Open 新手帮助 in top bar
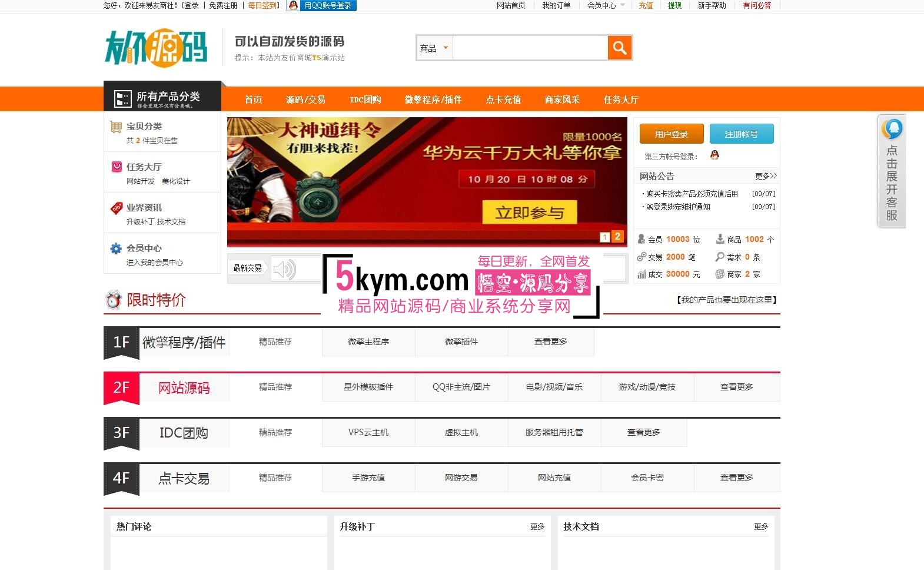Viewport: 924px width, 570px height. (x=712, y=5)
